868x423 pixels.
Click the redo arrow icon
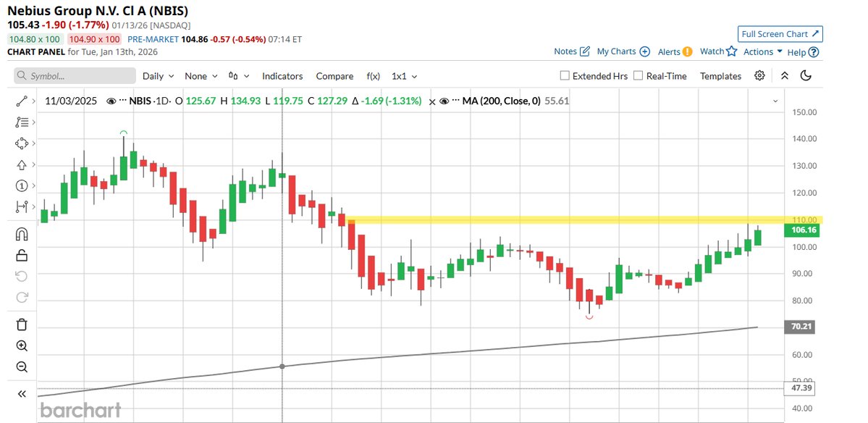point(22,297)
